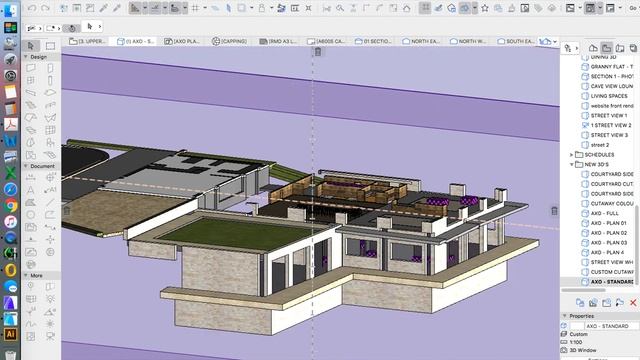Open the STREET VIEW 1 view
The width and height of the screenshot is (640, 360).
tap(609, 116)
